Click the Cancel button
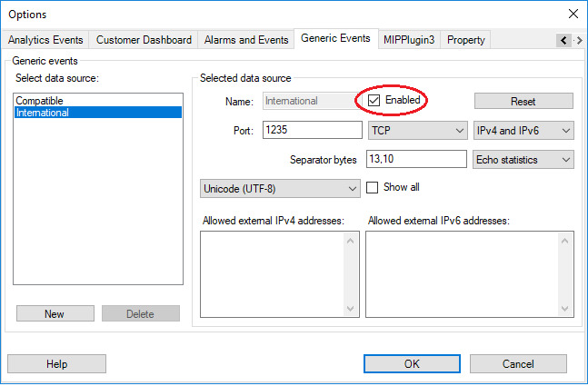Image resolution: width=588 pixels, height=386 pixels. (517, 364)
